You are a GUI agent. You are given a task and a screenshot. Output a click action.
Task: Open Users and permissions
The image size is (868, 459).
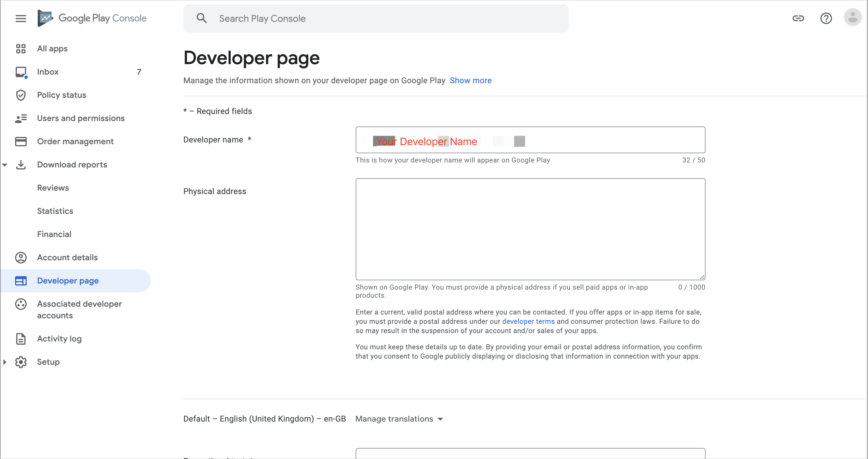pyautogui.click(x=81, y=118)
